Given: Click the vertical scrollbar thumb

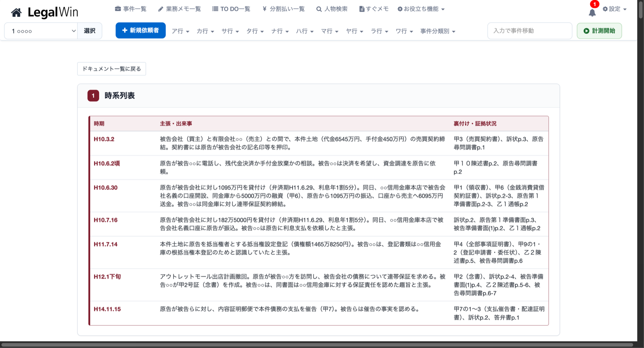Looking at the screenshot, I should point(640,10).
